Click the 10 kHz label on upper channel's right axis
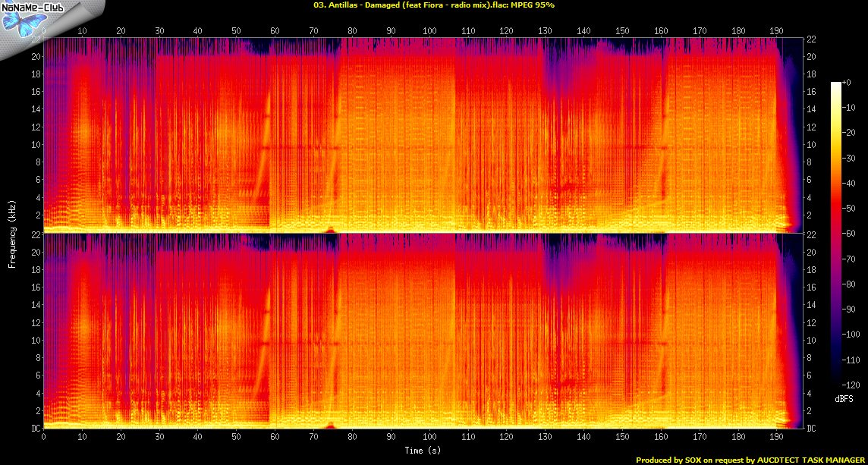The width and height of the screenshot is (868, 465). pyautogui.click(x=810, y=144)
